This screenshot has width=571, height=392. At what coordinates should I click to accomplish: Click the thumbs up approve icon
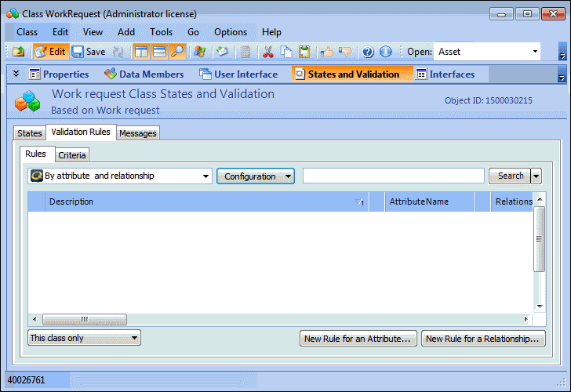pyautogui.click(x=326, y=52)
